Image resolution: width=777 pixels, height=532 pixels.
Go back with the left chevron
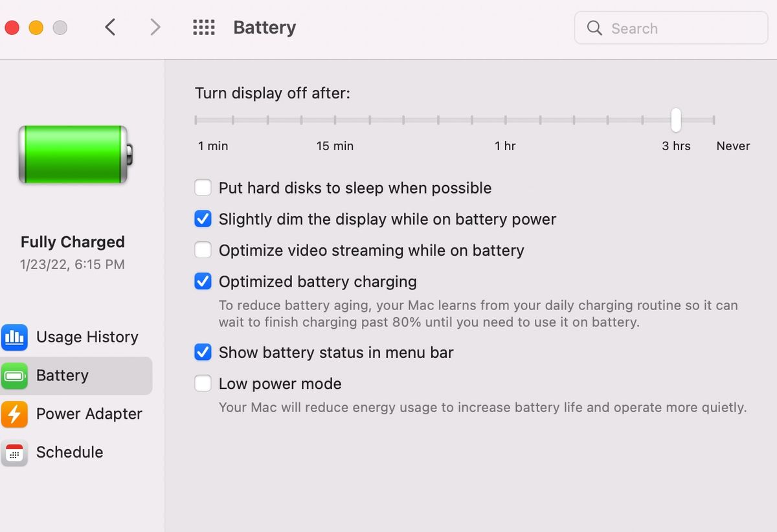click(x=110, y=27)
